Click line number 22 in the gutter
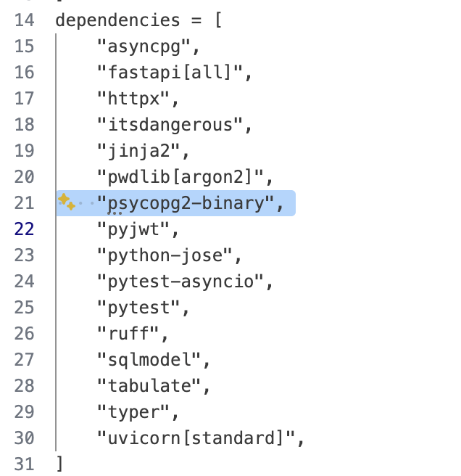Viewport: 461px width, 476px height. click(x=24, y=229)
